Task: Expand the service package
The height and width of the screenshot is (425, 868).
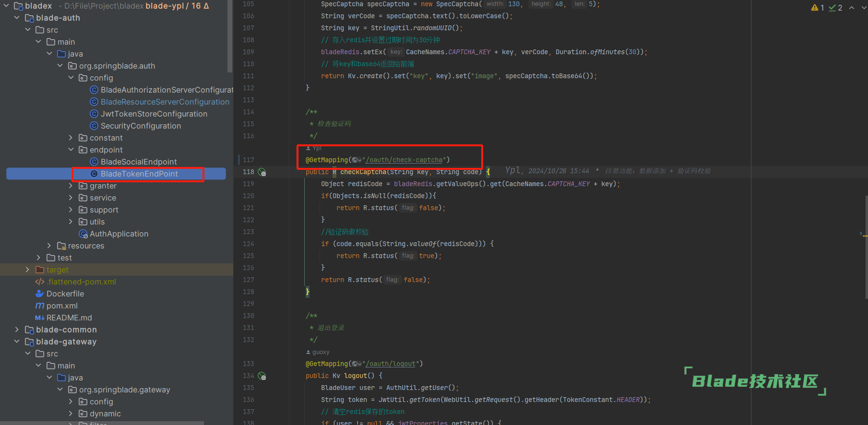Action: 71,198
